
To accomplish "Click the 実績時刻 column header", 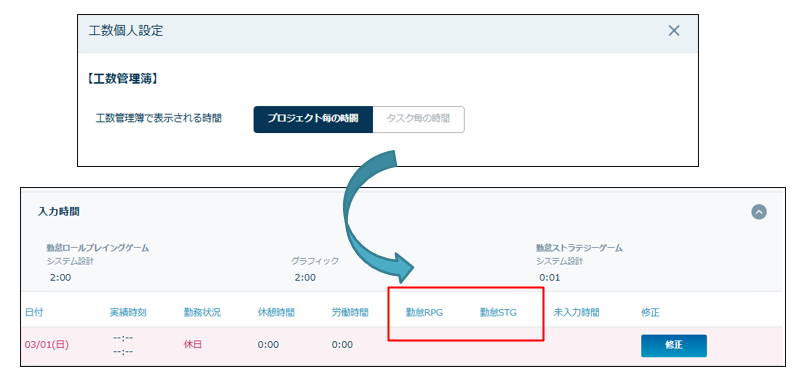I will (x=128, y=313).
